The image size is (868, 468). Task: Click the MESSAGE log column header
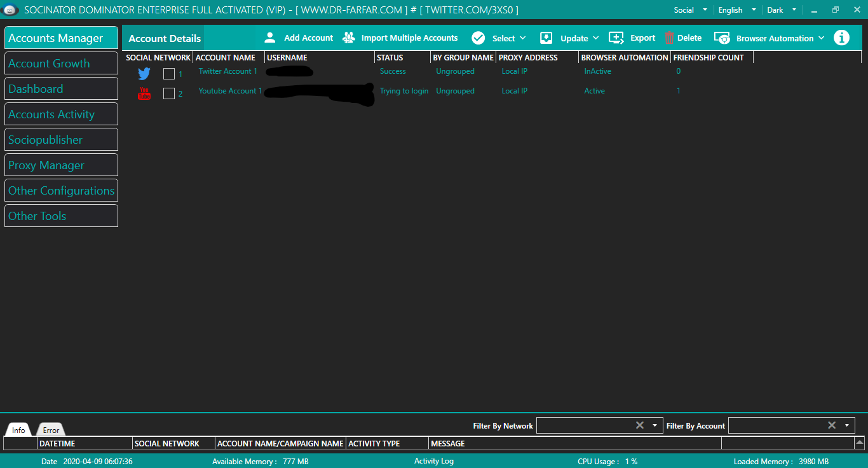(x=575, y=443)
